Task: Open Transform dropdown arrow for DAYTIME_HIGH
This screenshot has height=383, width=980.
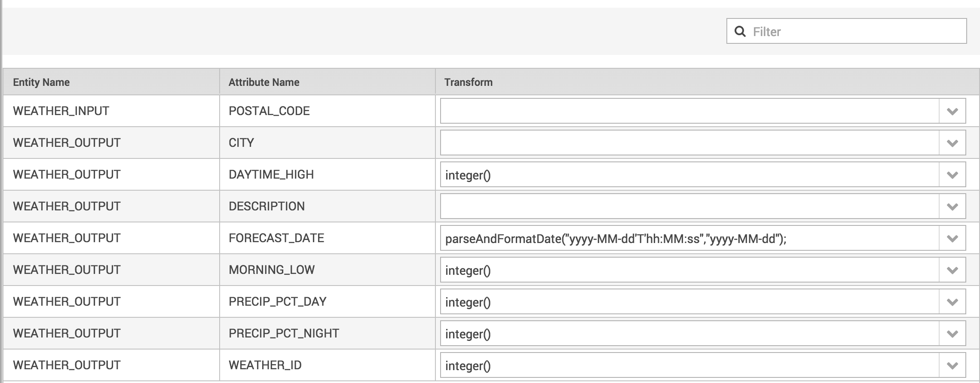Action: coord(952,175)
